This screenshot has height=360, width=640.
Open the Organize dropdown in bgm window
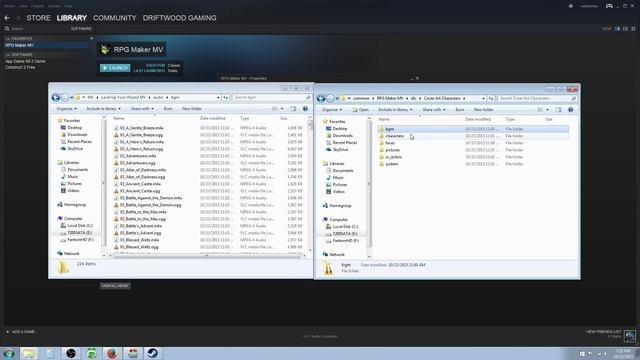[x=67, y=109]
